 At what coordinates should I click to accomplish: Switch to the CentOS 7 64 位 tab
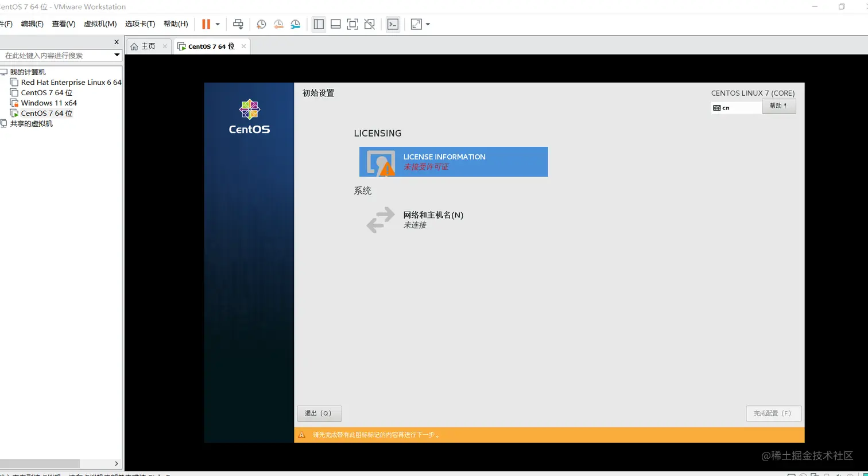click(x=211, y=46)
